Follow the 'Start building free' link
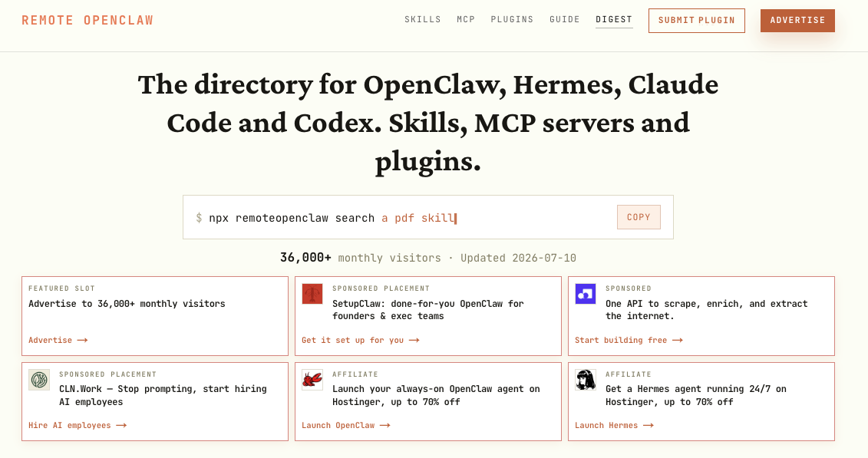868x458 pixels. pos(629,340)
